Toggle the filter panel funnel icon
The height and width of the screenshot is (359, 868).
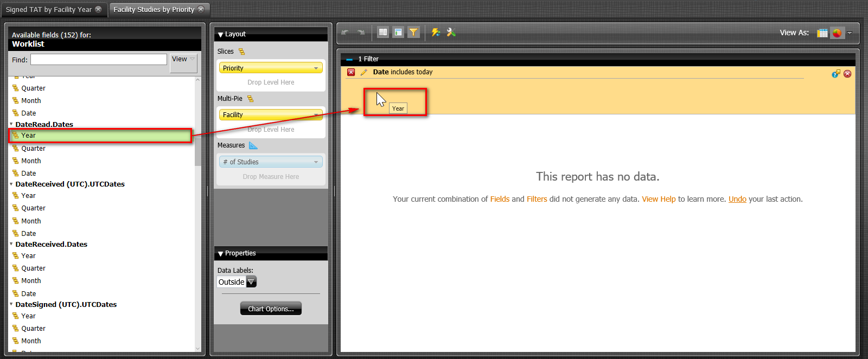point(413,33)
